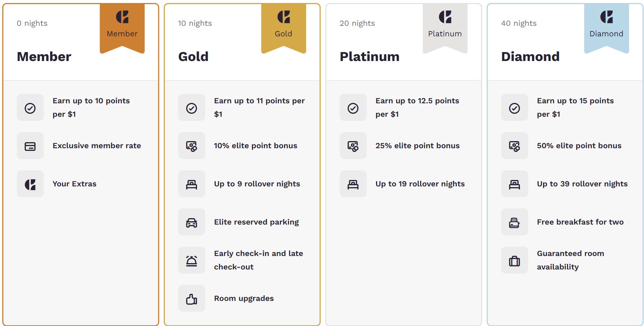Select the thumbs-up icon for Room upgrades
The height and width of the screenshot is (326, 644).
(191, 298)
